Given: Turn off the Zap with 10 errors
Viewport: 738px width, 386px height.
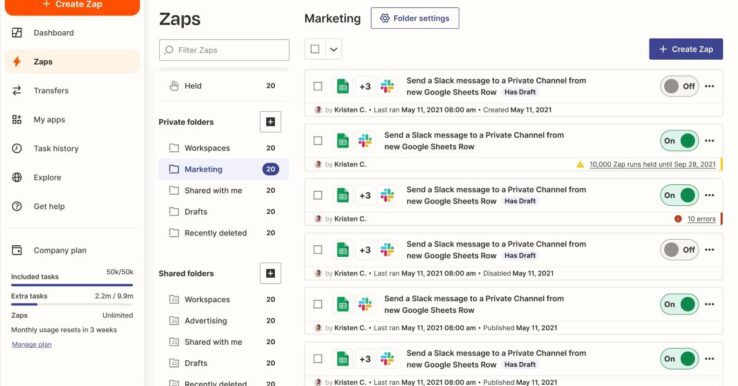Looking at the screenshot, I should pyautogui.click(x=679, y=195).
